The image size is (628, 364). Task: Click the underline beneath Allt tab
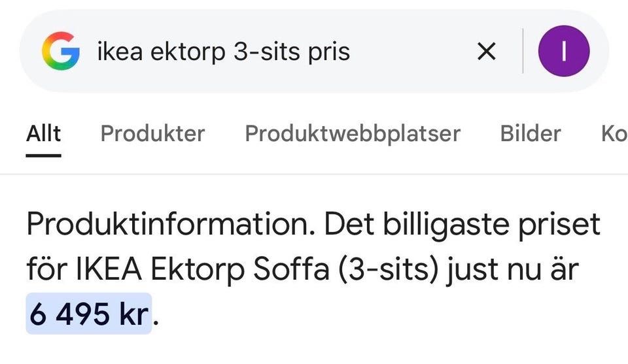pyautogui.click(x=43, y=156)
